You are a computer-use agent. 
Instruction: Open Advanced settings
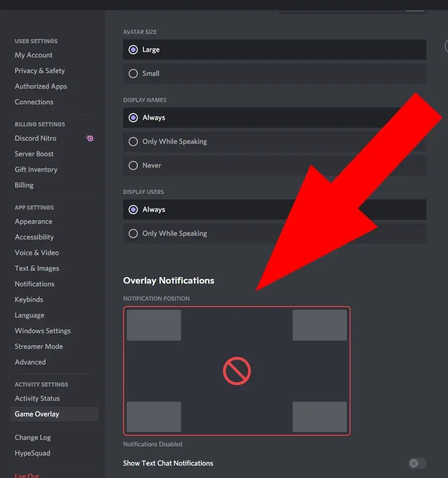(30, 362)
